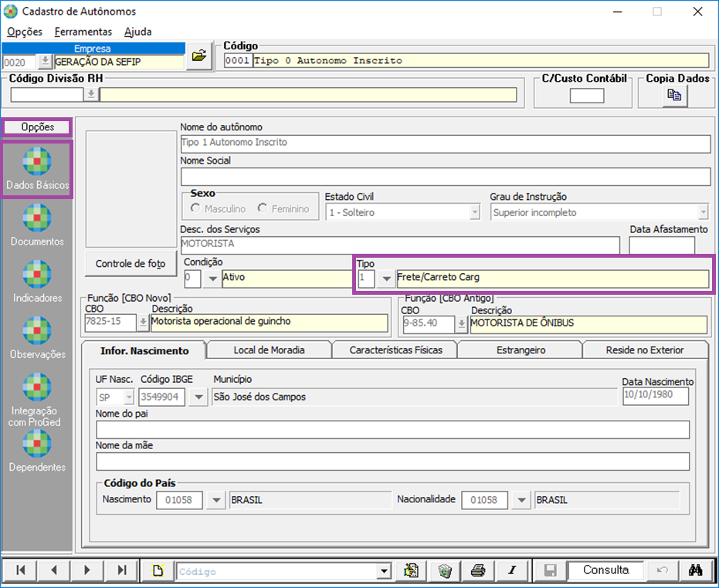Click the Nome Social input field
Screen dimensions: 719x588
[446, 177]
